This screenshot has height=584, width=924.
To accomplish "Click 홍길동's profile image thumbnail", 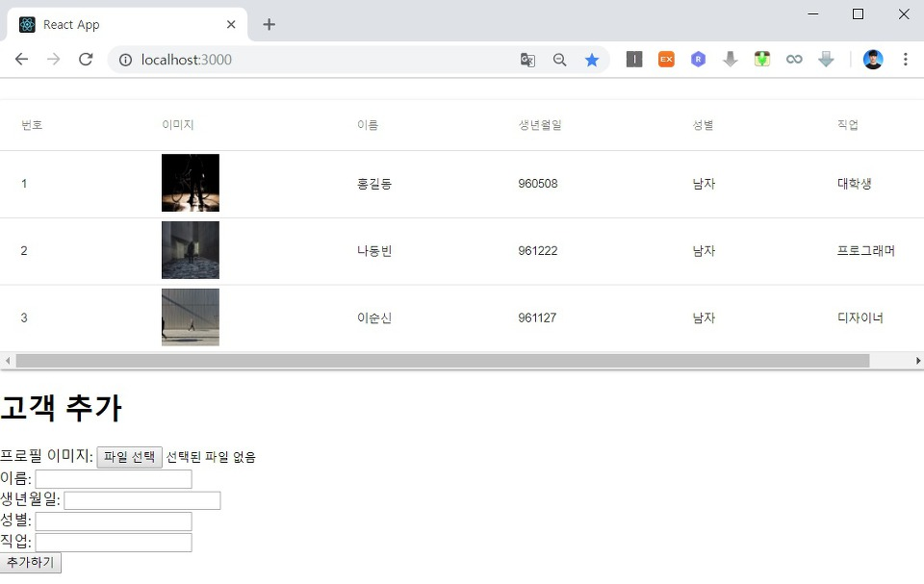I will (x=190, y=183).
